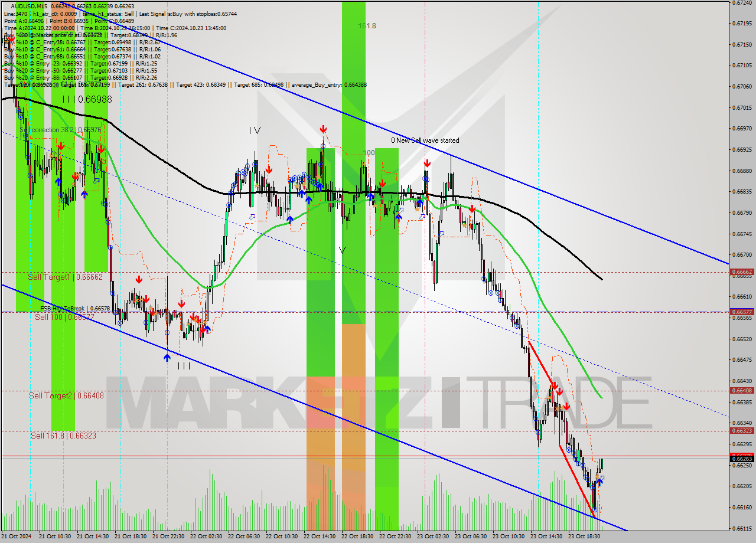Click the 'Target 261: 0.67638' text
The width and height of the screenshot is (756, 543).
[x=143, y=84]
